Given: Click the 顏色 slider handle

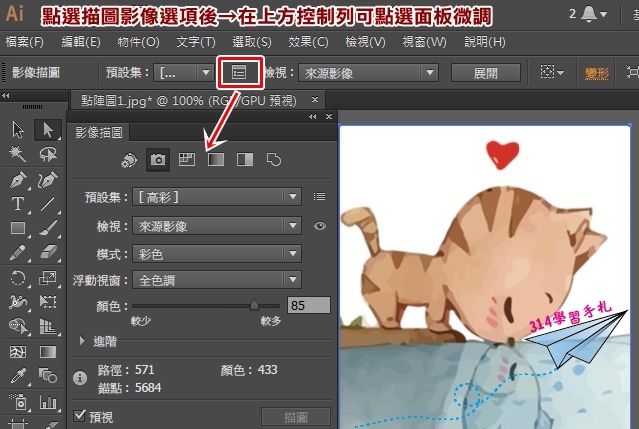Looking at the screenshot, I should click(254, 305).
